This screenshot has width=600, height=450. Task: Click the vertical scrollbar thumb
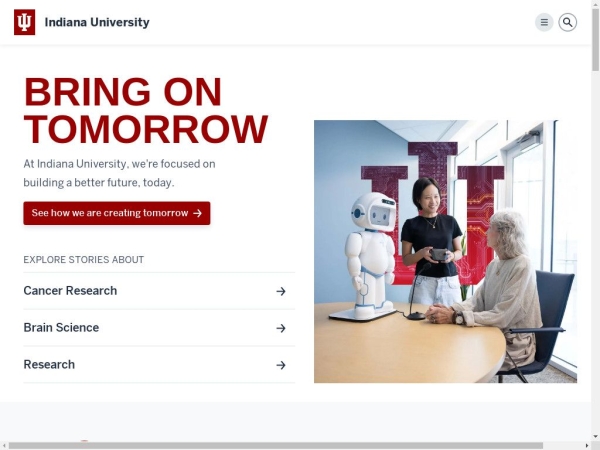595,39
